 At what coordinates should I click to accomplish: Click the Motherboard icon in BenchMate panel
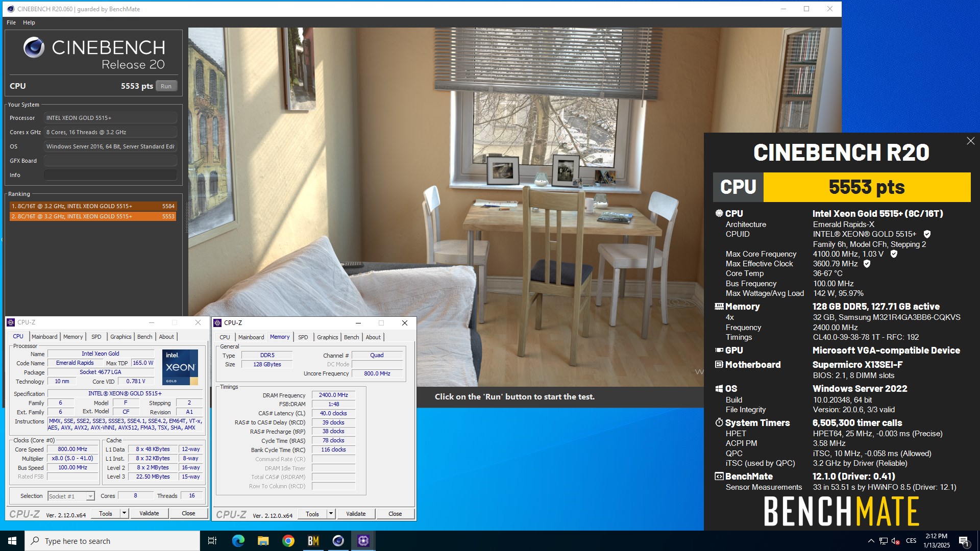(719, 364)
